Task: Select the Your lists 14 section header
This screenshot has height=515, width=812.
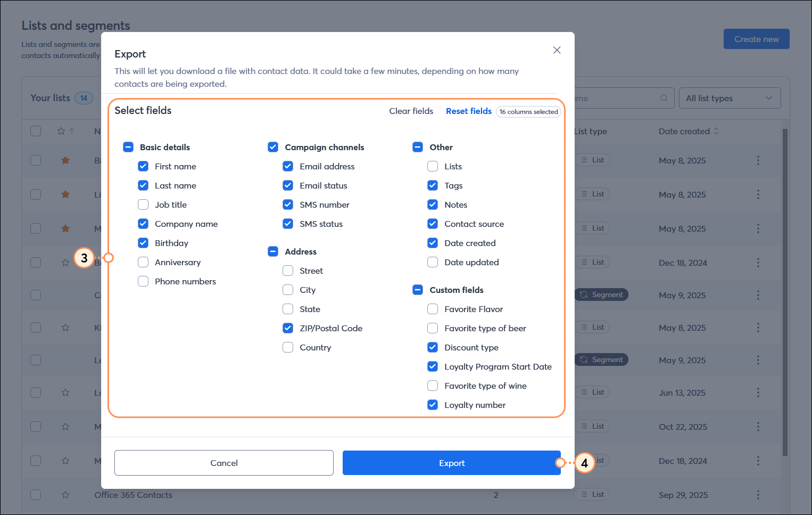Action: pos(59,98)
